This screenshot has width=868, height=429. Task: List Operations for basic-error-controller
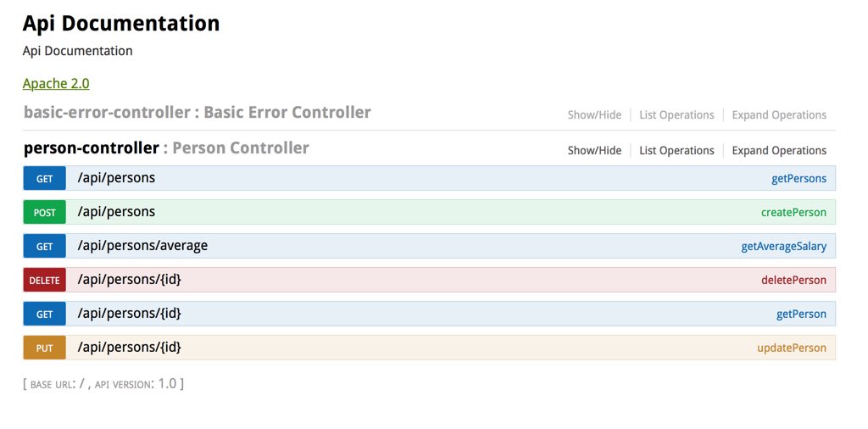(676, 115)
